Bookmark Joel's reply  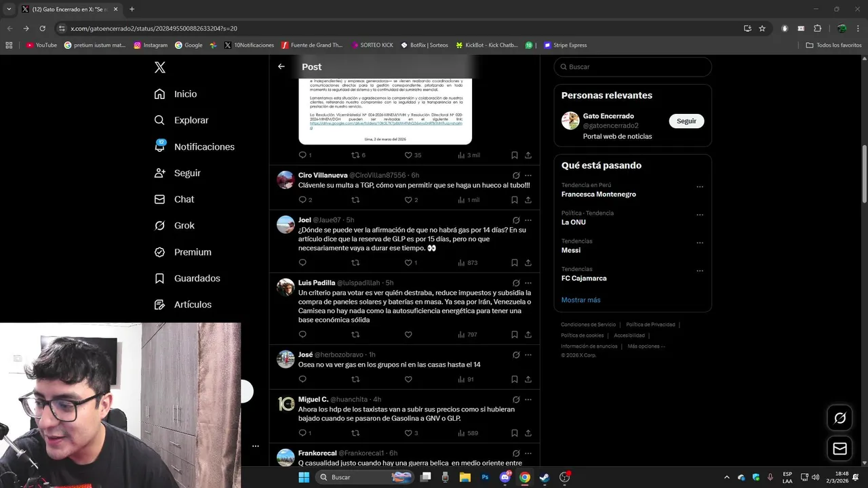515,262
